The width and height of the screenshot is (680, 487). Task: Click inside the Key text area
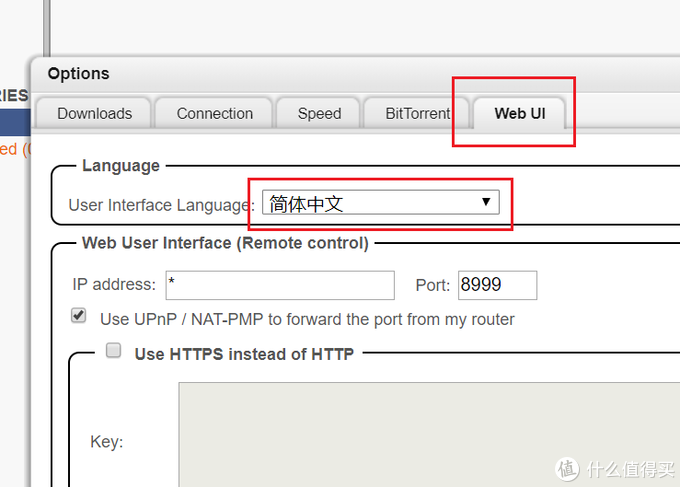pyautogui.click(x=420, y=435)
